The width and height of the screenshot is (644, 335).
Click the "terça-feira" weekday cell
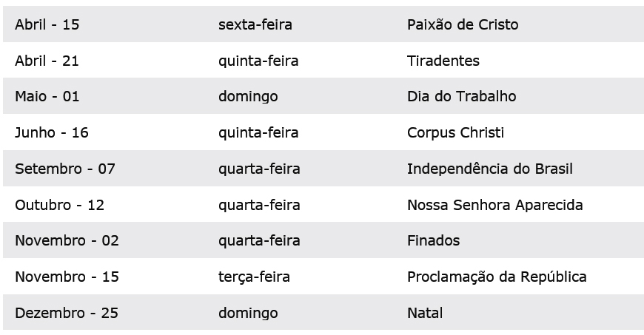click(254, 277)
